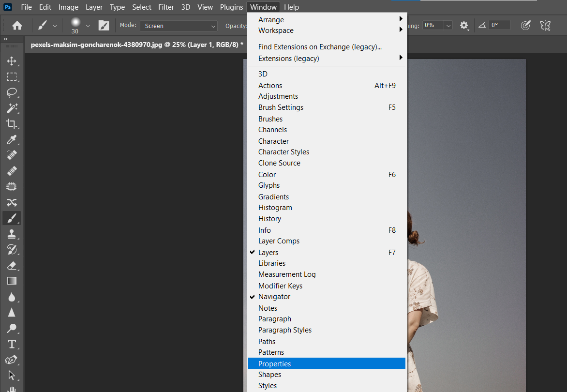Click the Home icon in options bar
Image resolution: width=567 pixels, height=392 pixels.
click(17, 25)
